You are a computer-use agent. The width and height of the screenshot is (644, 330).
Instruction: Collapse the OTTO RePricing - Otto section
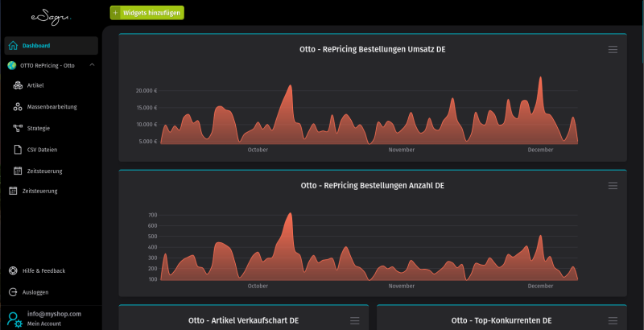coord(92,65)
